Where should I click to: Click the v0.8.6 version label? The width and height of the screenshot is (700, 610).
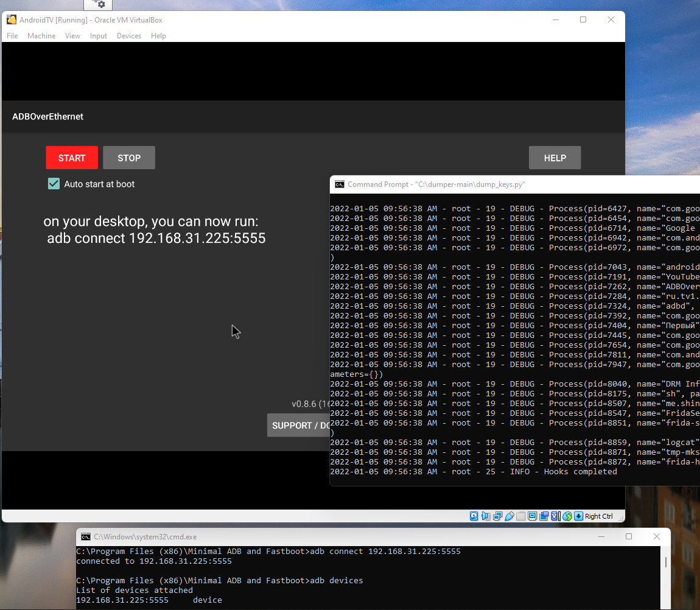pos(310,404)
